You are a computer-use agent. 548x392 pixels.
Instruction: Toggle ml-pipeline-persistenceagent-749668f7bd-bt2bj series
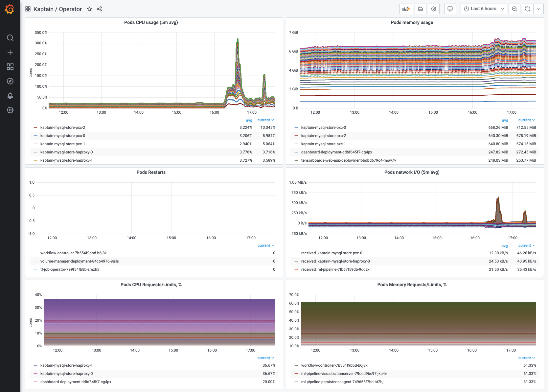(x=342, y=382)
